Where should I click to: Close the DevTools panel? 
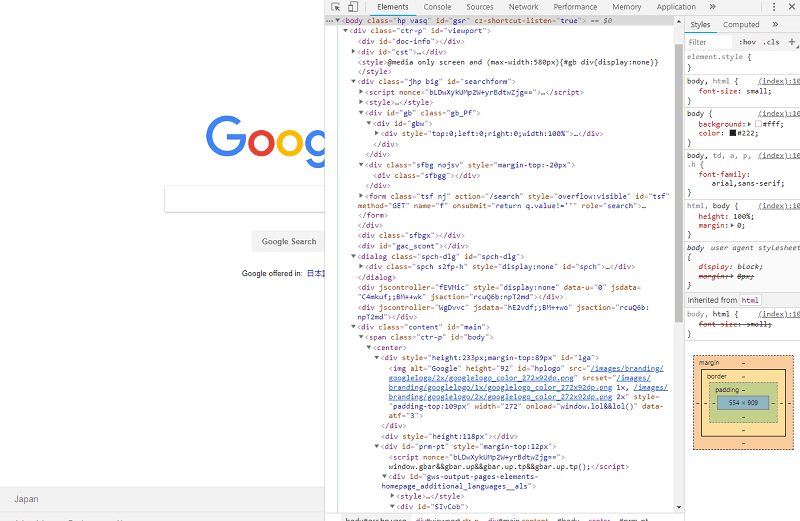[x=790, y=7]
